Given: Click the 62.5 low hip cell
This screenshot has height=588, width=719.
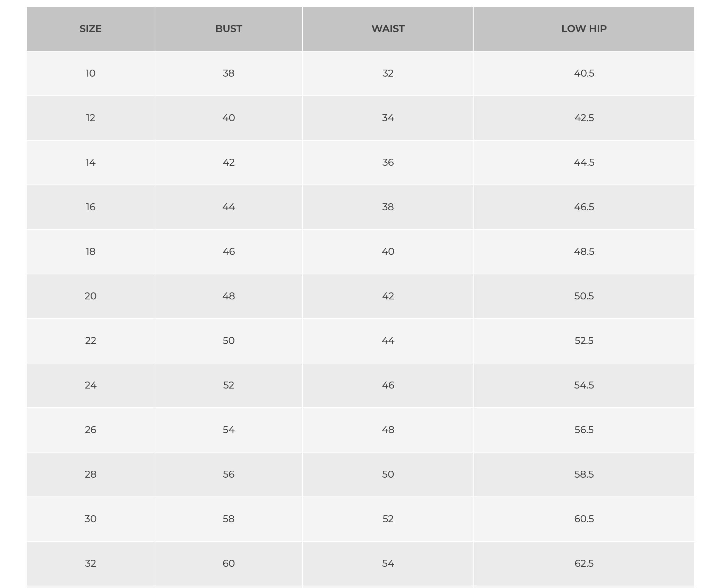Looking at the screenshot, I should click(x=584, y=563).
